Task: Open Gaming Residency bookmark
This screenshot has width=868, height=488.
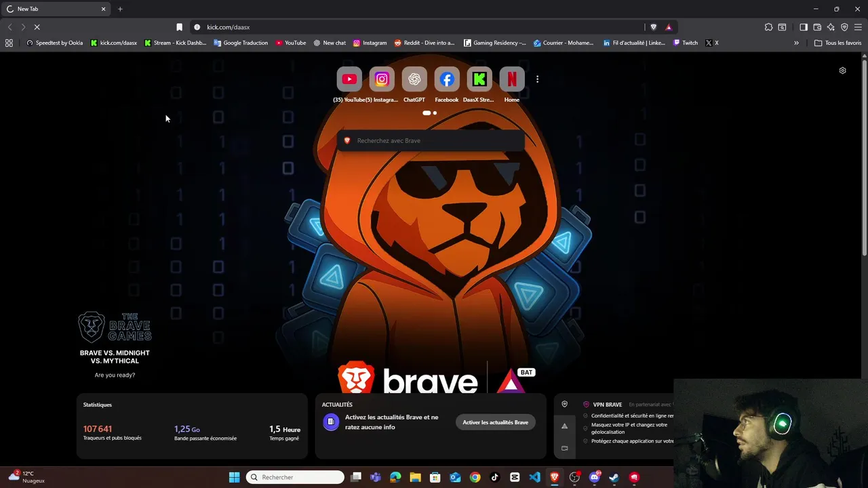Action: [x=495, y=43]
